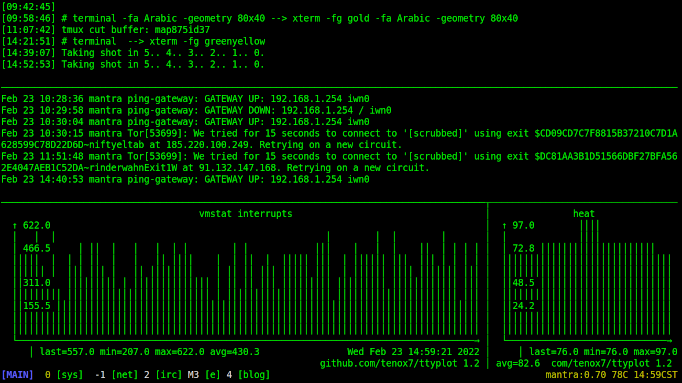
Task: Click the 466.5 axis label
Action: pyautogui.click(x=37, y=249)
